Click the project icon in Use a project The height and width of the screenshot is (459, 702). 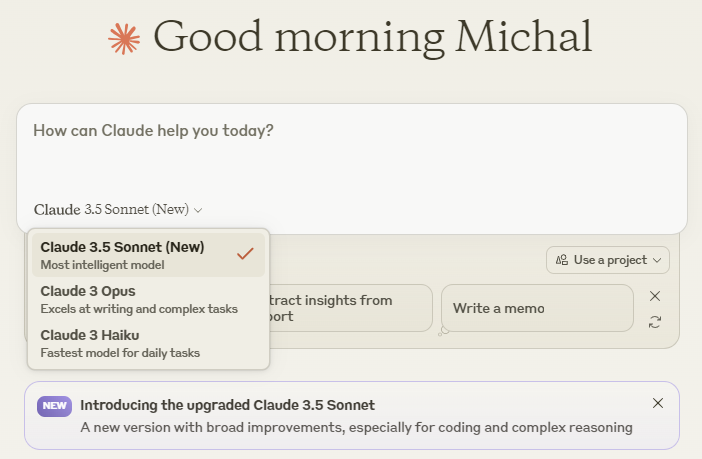(561, 260)
